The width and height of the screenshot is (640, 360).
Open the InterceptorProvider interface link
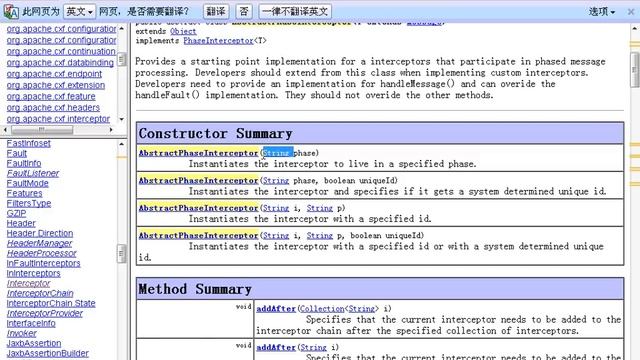pyautogui.click(x=45, y=313)
